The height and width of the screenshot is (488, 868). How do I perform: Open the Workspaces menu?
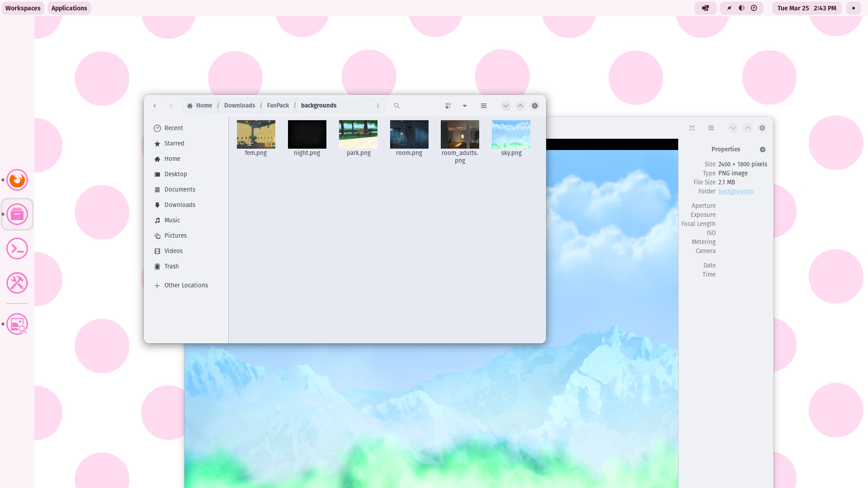click(23, 8)
